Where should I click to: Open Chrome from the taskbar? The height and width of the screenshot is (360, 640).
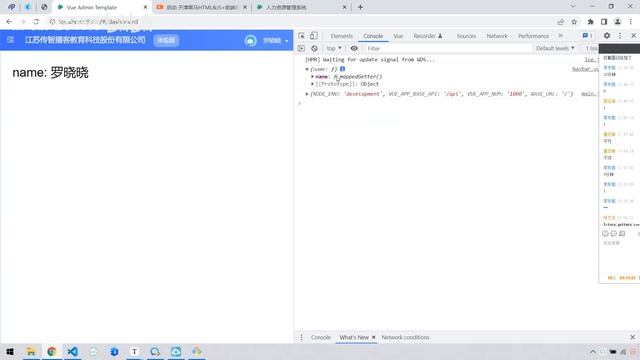[51, 351]
